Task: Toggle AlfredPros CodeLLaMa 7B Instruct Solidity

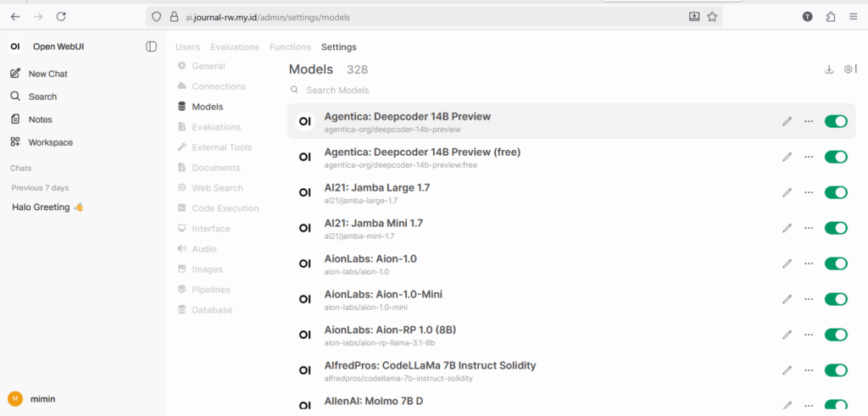Action: 836,370
